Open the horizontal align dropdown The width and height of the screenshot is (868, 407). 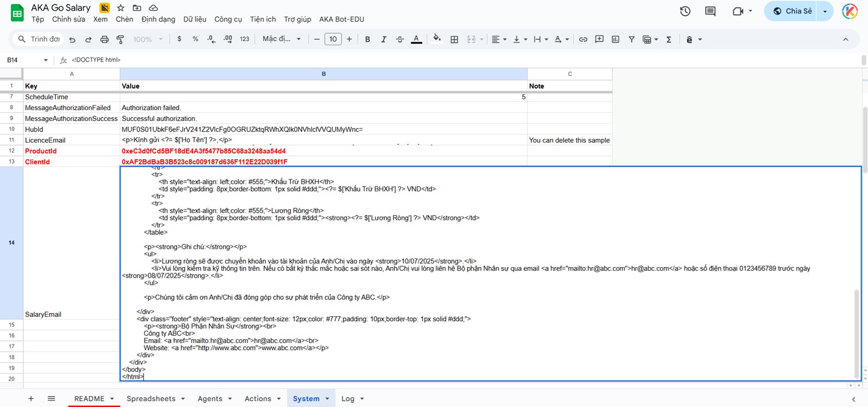click(x=499, y=40)
